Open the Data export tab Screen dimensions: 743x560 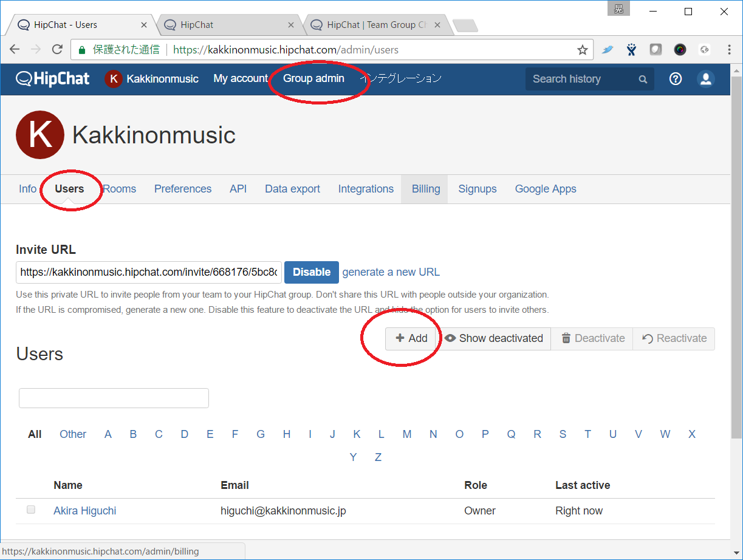[292, 189]
